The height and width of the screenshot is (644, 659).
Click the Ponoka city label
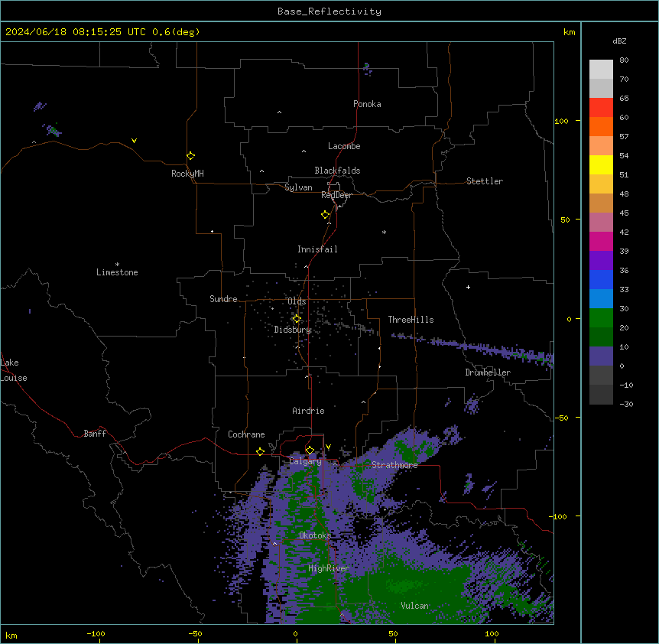point(367,104)
